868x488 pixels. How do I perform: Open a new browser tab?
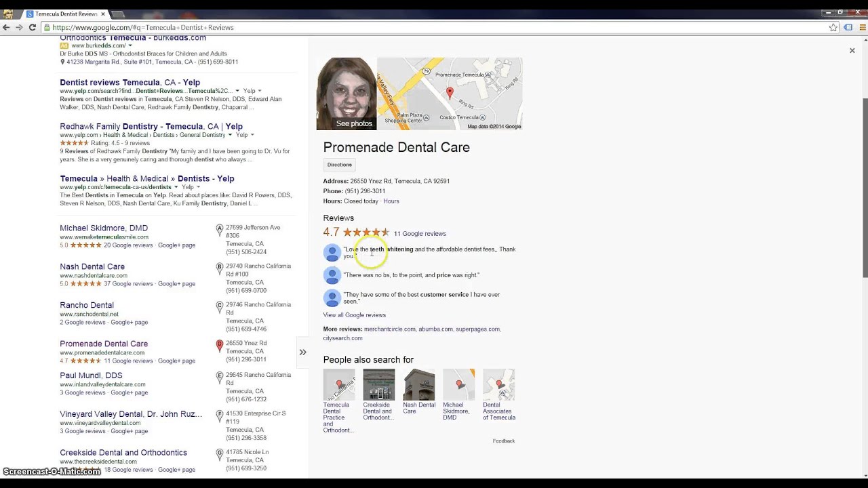tap(117, 14)
